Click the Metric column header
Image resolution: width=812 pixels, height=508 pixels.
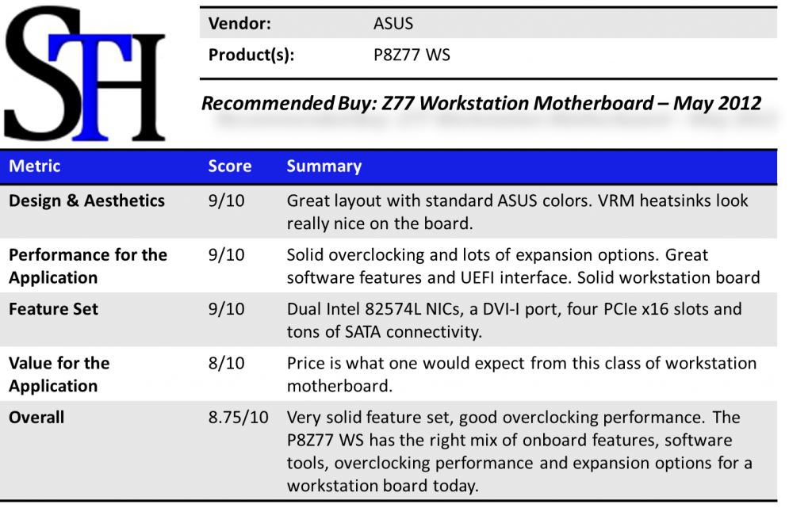[x=35, y=166]
